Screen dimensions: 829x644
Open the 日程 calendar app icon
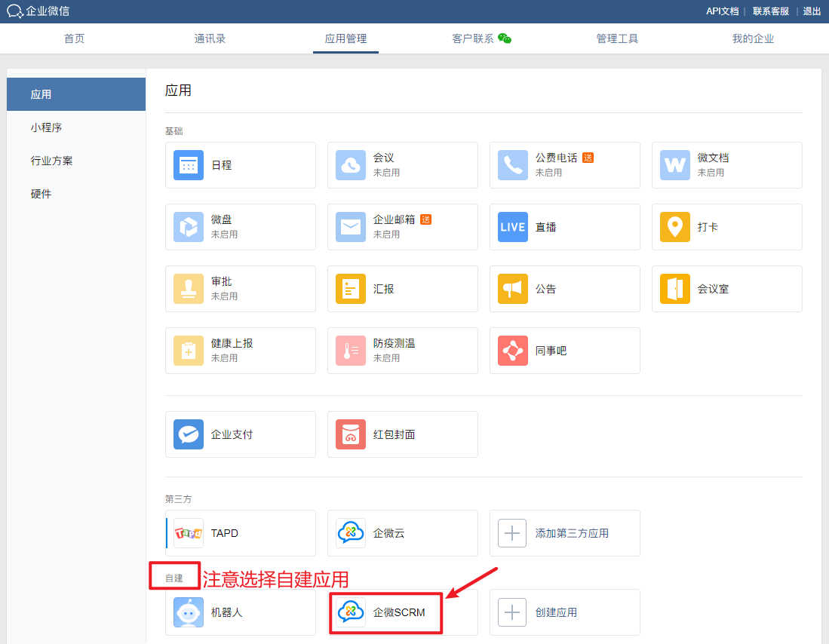(189, 165)
